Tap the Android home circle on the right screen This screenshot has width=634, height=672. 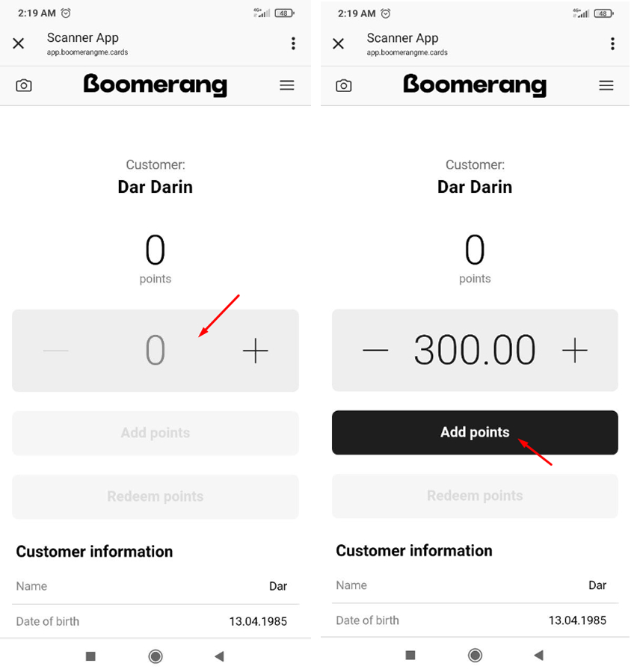pyautogui.click(x=475, y=656)
